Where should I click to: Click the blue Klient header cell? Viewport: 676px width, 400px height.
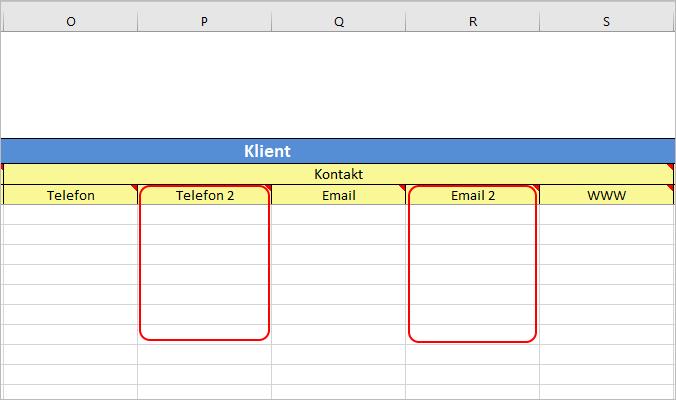pos(338,151)
